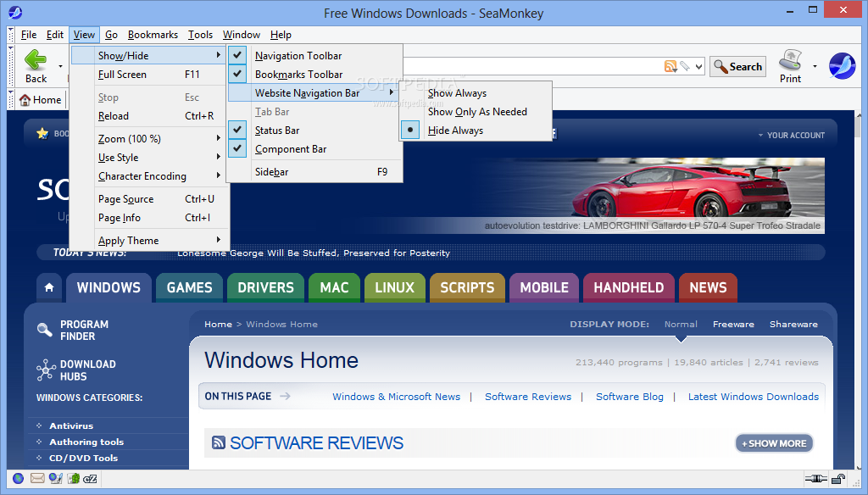Click the + SHOW MORE button
The height and width of the screenshot is (495, 868).
point(774,443)
